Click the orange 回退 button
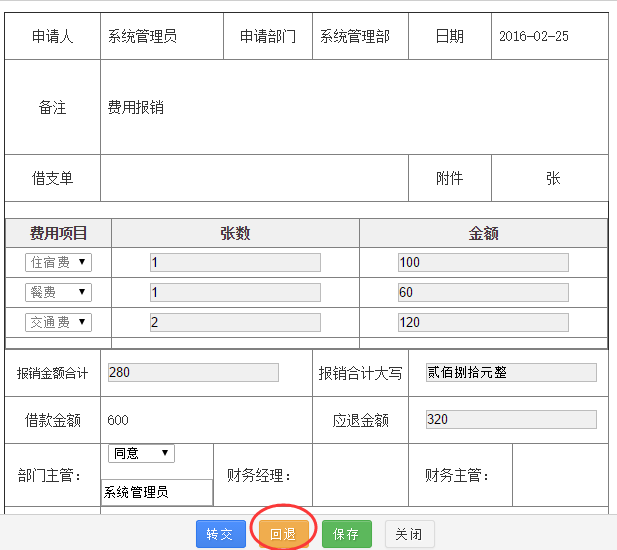Screen dimensions: 617x550 click(x=283, y=534)
